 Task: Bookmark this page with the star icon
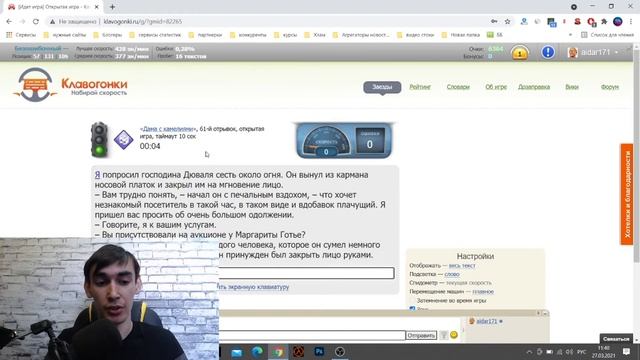(x=507, y=21)
